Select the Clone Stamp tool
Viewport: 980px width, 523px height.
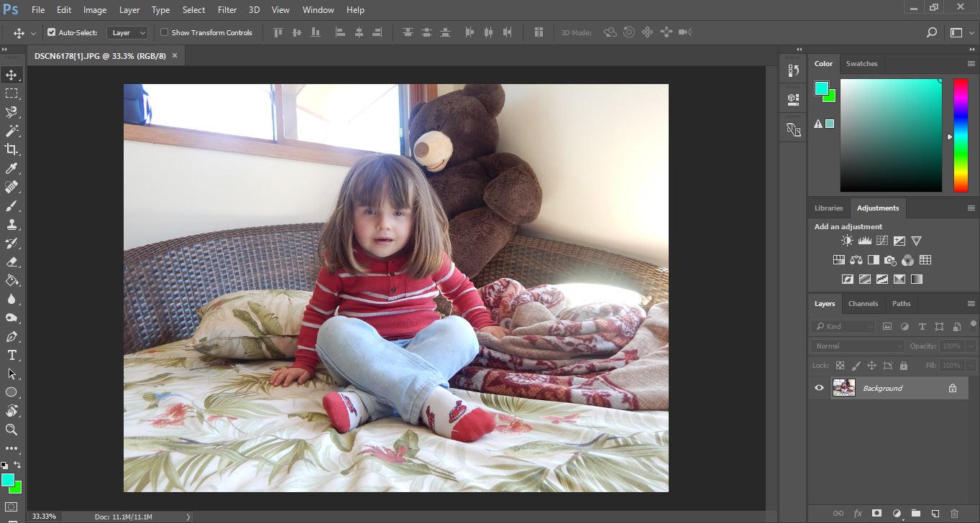point(12,224)
